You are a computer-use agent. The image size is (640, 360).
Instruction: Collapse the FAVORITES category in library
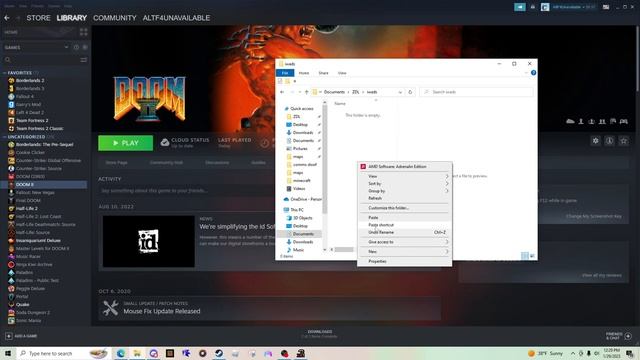pos(4,73)
